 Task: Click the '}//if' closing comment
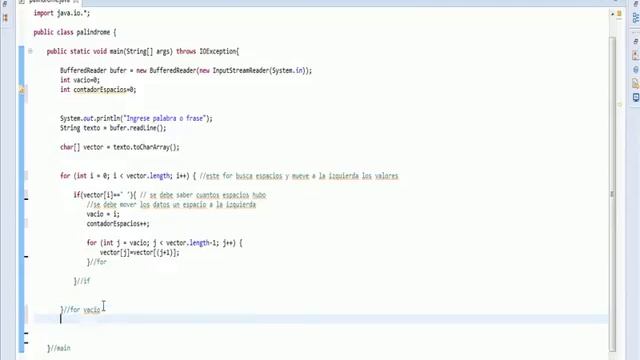[82, 281]
